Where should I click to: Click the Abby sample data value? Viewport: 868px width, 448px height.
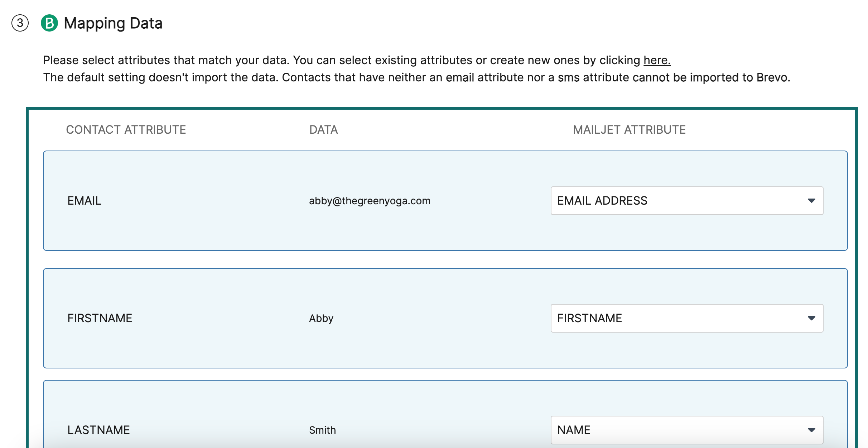pyautogui.click(x=321, y=318)
